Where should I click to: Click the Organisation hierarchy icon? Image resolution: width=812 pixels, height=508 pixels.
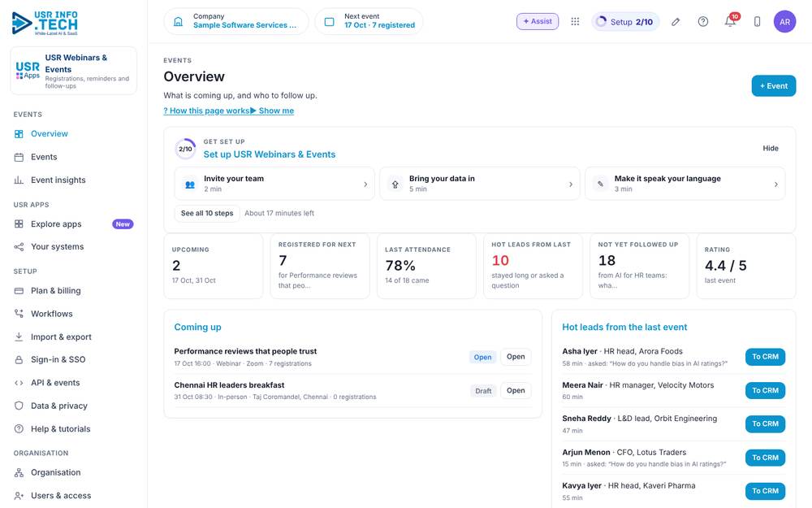(19, 473)
